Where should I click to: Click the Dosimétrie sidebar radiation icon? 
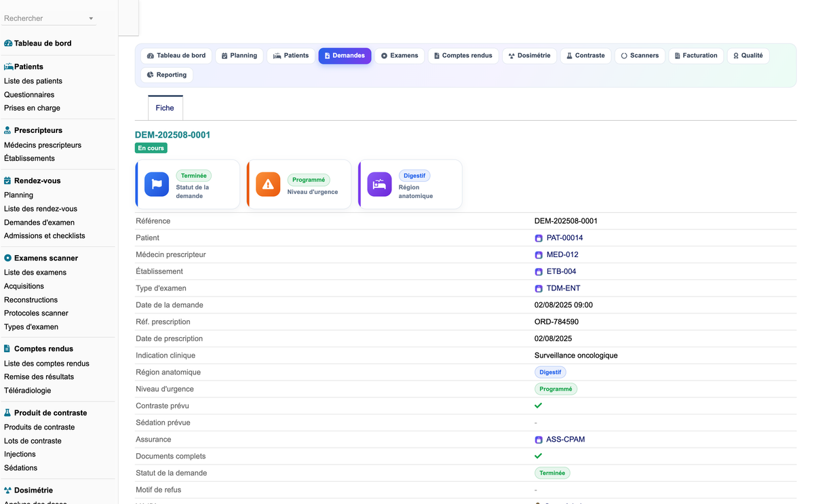[x=8, y=490]
